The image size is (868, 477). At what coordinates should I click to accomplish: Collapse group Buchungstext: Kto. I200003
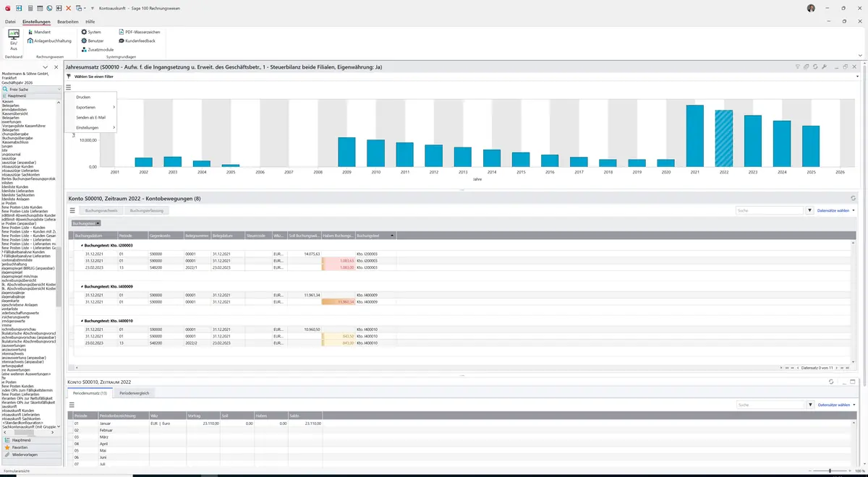[82, 246]
